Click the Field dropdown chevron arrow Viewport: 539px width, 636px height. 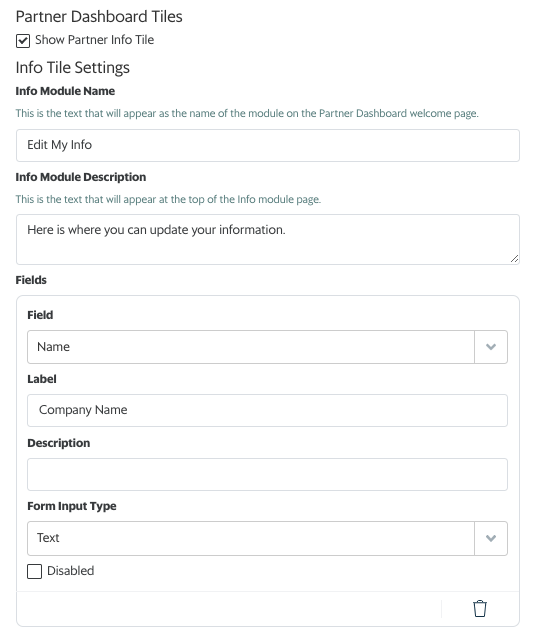click(491, 347)
